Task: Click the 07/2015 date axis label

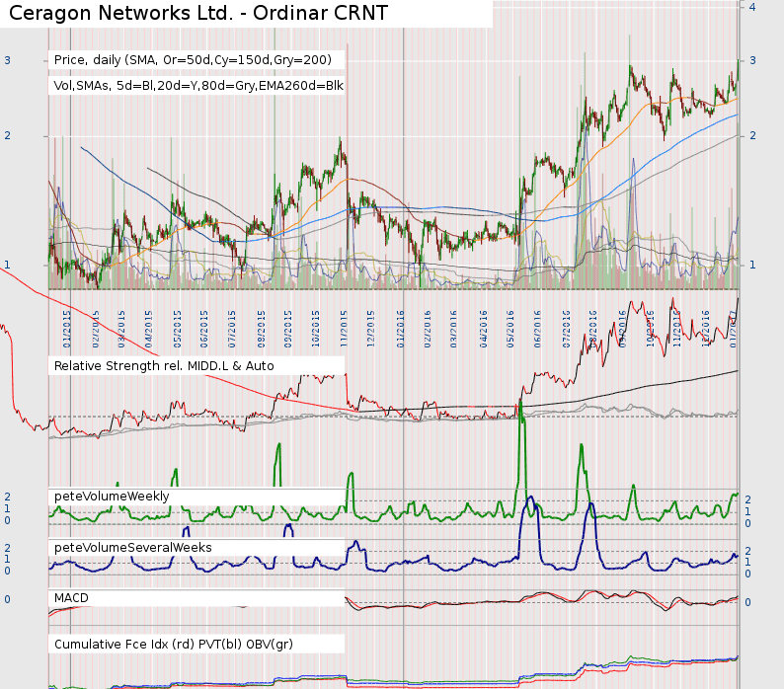Action: 232,329
